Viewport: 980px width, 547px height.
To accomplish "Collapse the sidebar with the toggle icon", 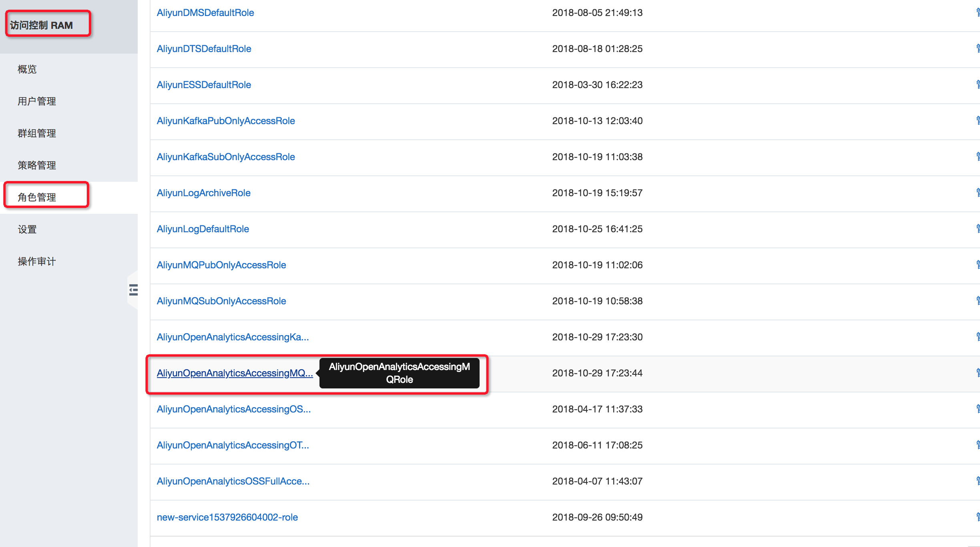I will click(133, 290).
